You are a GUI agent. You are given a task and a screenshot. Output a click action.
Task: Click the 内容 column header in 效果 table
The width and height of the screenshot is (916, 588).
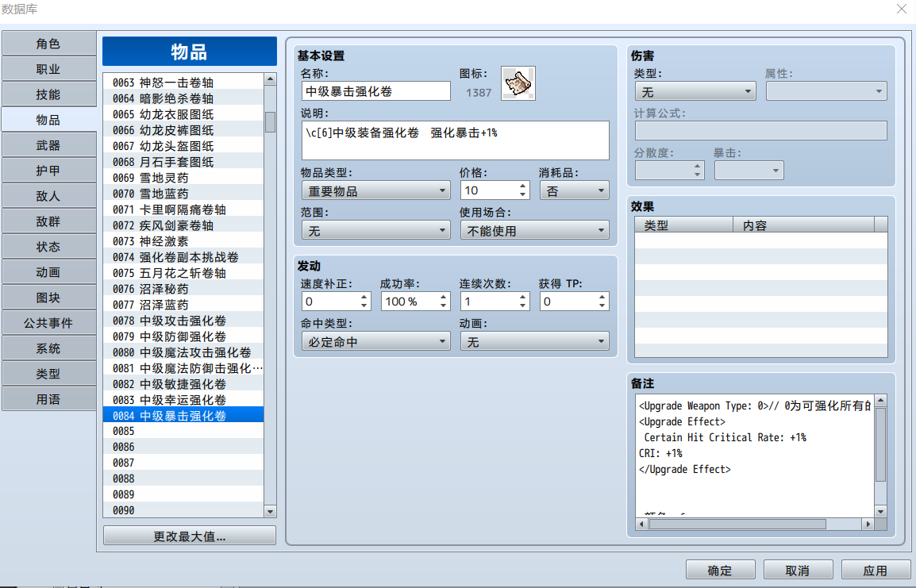[x=804, y=225]
